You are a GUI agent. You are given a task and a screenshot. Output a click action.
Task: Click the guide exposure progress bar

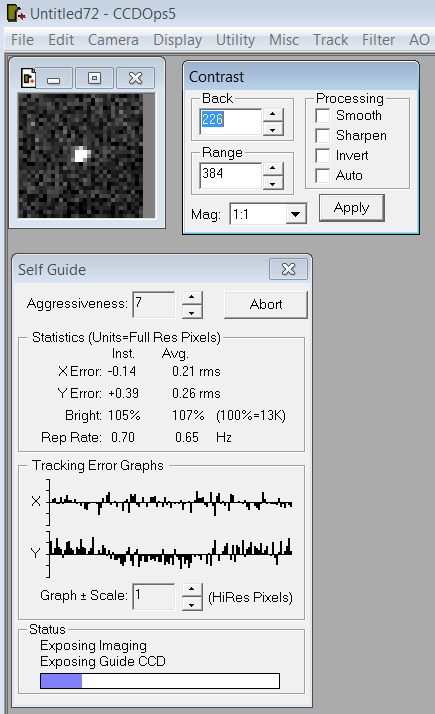coord(160,681)
